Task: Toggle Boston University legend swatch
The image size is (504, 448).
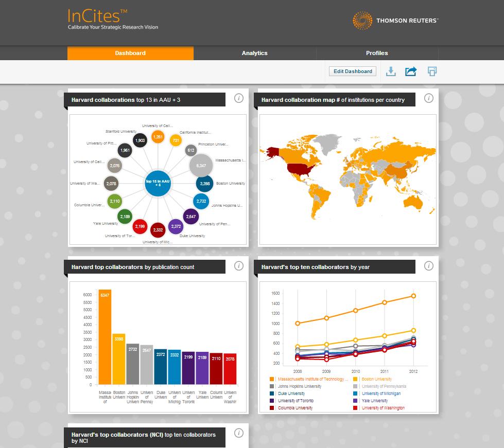Action: [355, 379]
